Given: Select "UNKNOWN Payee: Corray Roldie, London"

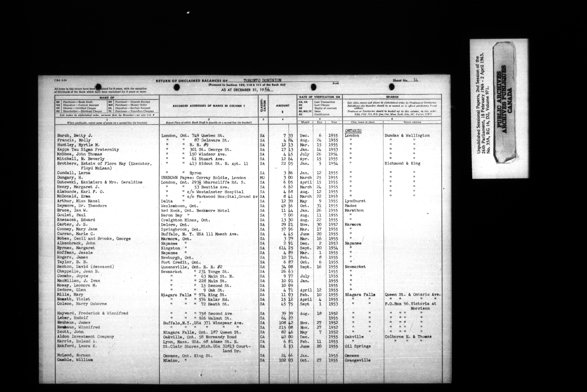Looking at the screenshot, I should pos(203,178).
